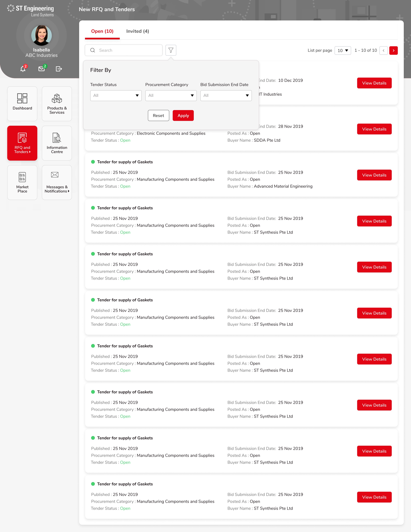
Task: Open Messages & Notifications tile
Action: tap(57, 182)
